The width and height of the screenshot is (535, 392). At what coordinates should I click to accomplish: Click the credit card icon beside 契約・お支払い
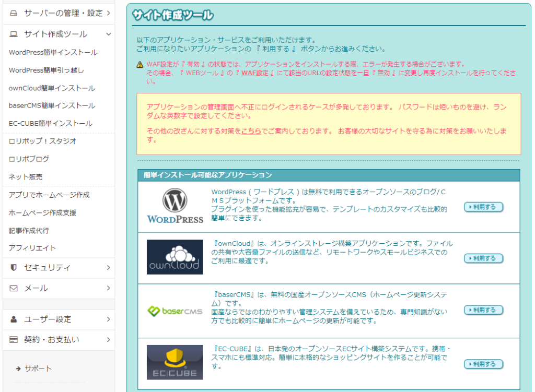click(14, 340)
